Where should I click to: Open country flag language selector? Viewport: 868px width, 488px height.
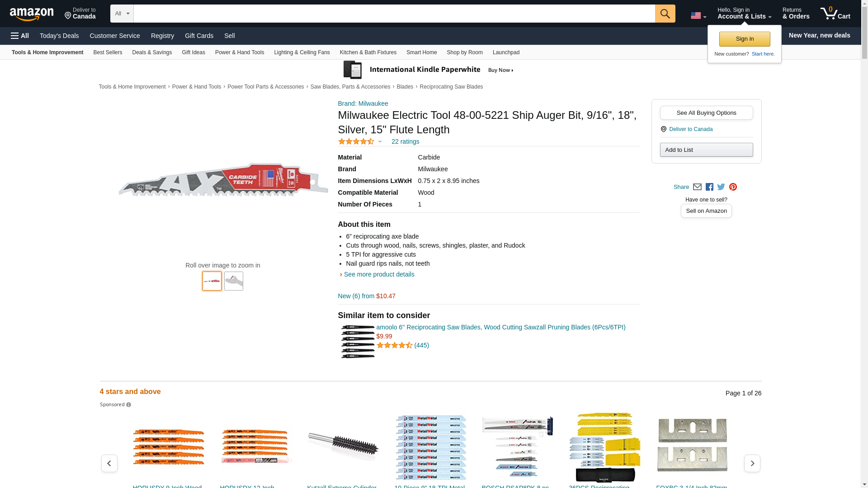coord(698,16)
